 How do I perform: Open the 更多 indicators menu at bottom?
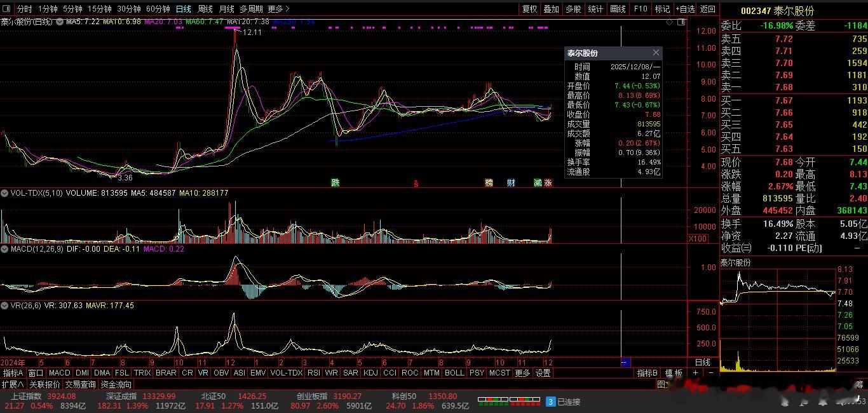[x=522, y=373]
